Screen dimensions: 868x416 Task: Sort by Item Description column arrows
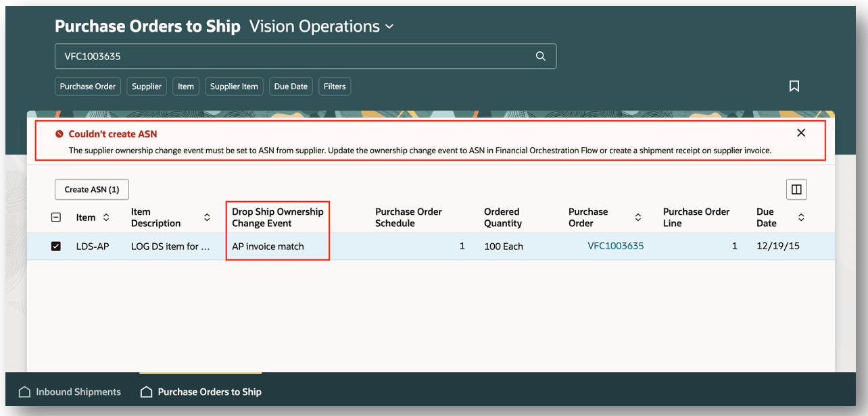pos(207,217)
